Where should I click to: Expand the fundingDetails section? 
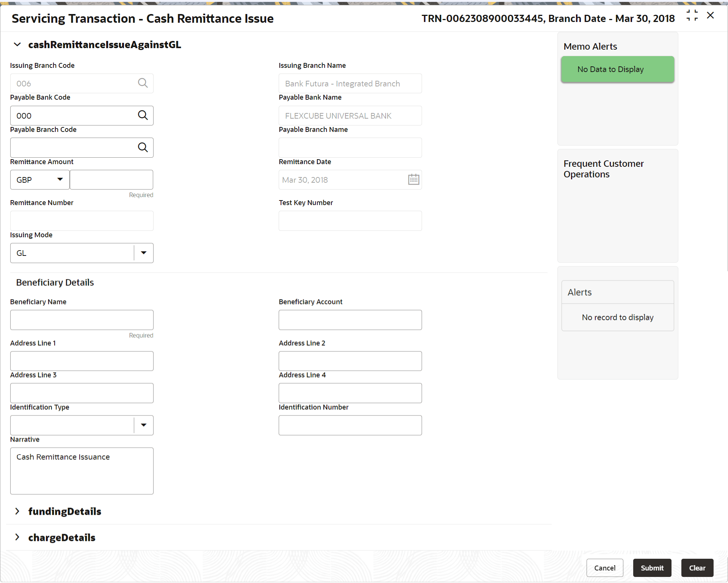[x=17, y=511]
